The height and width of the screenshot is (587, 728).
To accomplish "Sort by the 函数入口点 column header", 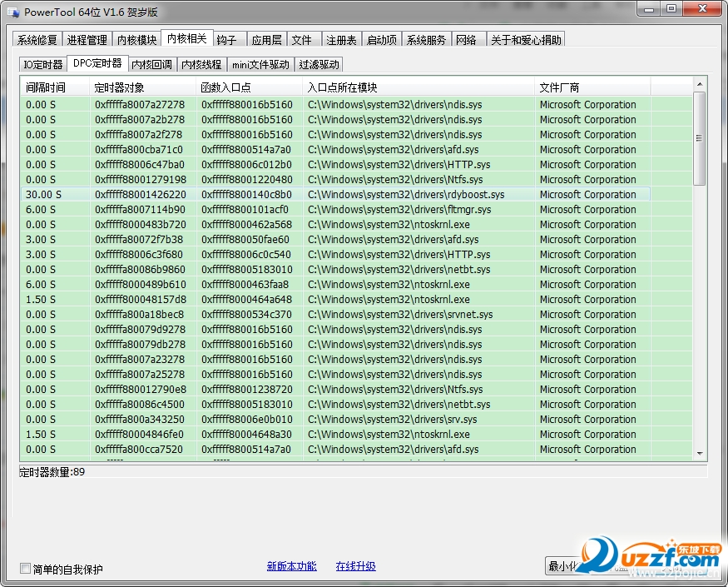I will (x=249, y=87).
